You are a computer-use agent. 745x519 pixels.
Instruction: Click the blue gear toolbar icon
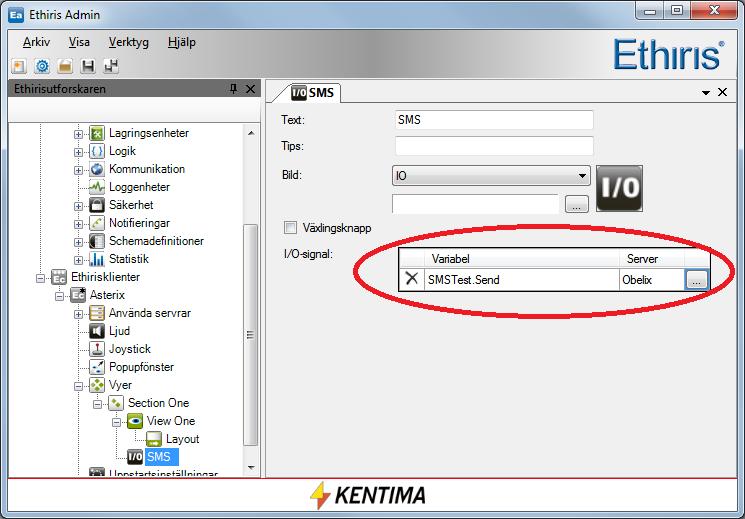(42, 66)
